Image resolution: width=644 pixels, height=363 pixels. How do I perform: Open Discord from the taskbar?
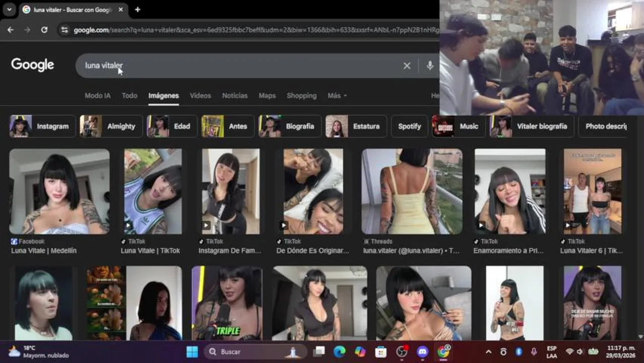pyautogui.click(x=423, y=351)
